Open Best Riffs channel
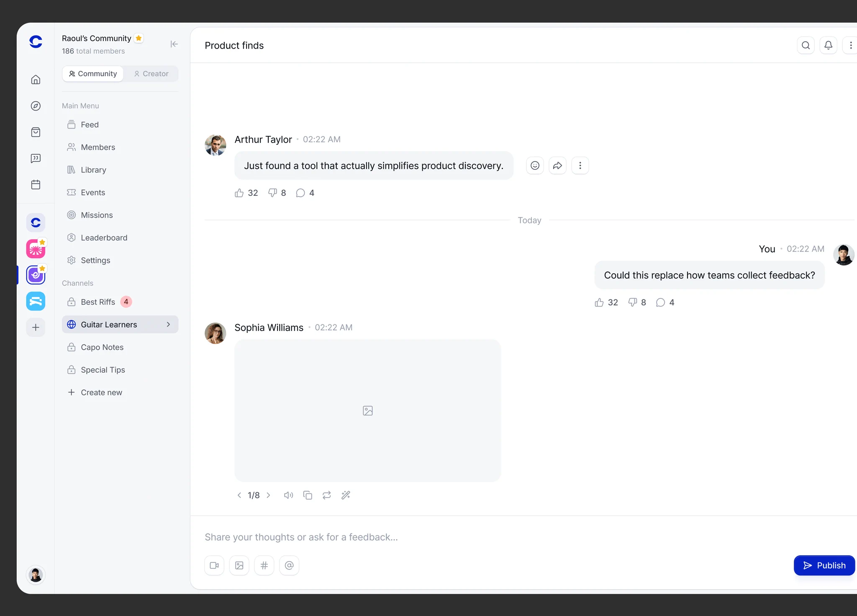 click(x=120, y=302)
